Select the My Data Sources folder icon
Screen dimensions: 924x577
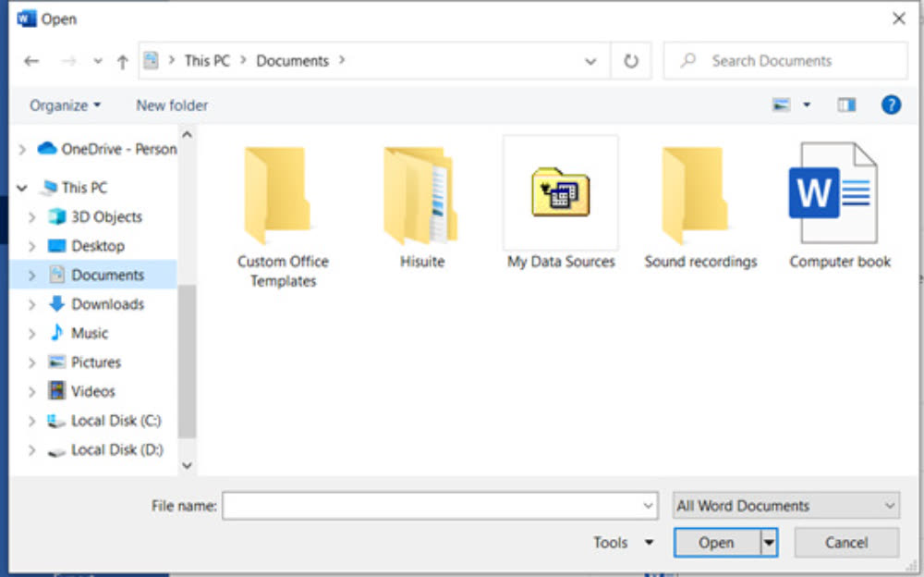560,194
